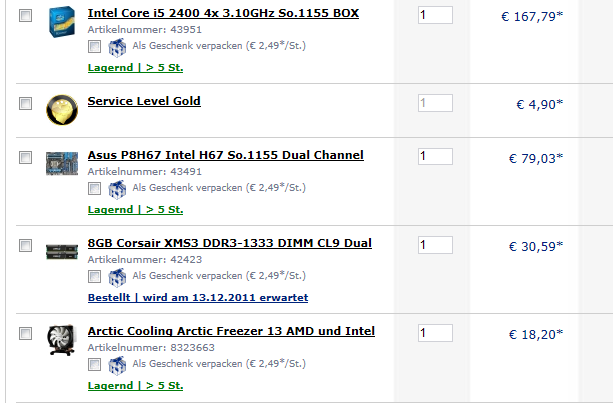Screen dimensions: 613x403
Task: Click 'Als Geschenk verpacken' text under Asus P8H67
Action: click(x=219, y=188)
